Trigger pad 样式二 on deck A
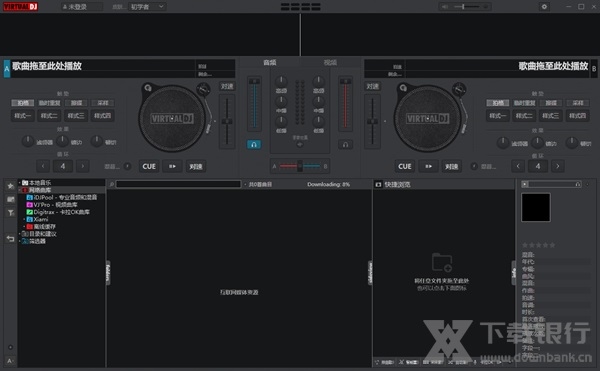The height and width of the screenshot is (371, 600). click(x=49, y=116)
